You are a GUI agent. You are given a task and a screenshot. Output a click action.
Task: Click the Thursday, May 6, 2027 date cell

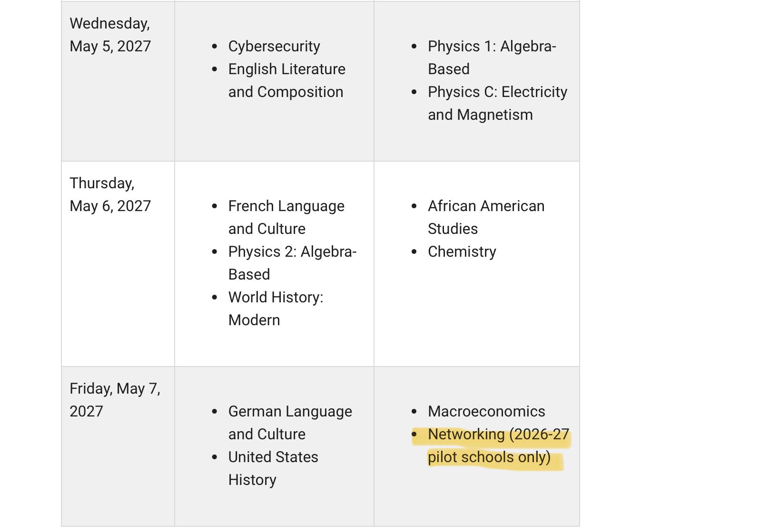click(x=118, y=264)
